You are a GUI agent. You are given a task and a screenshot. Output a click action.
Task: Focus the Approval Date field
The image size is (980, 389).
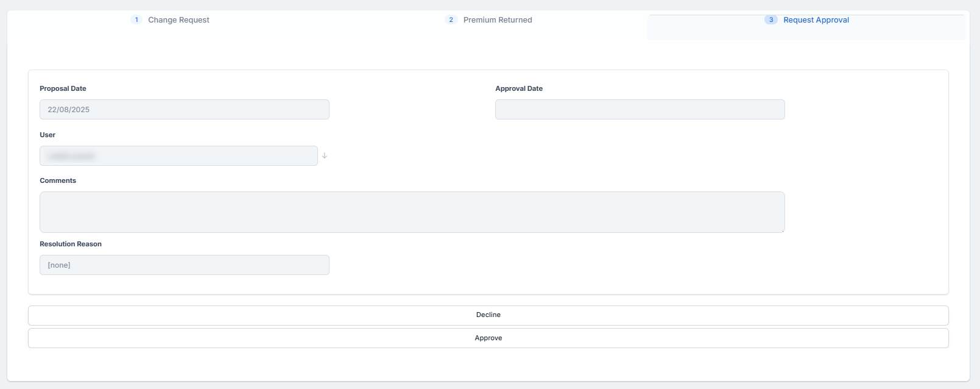(640, 110)
